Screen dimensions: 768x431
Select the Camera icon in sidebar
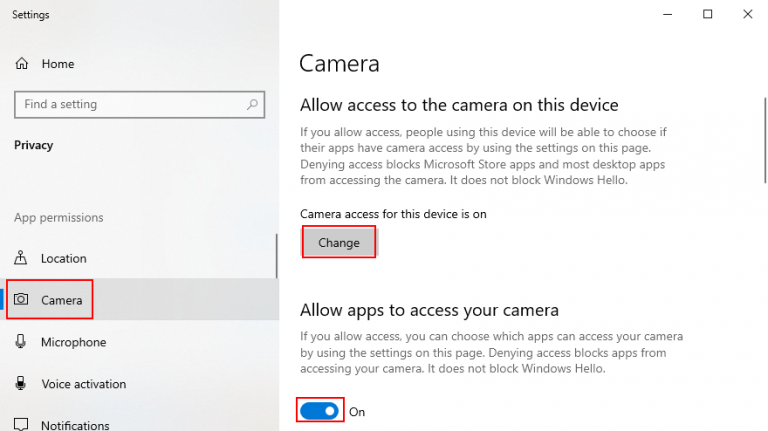coord(22,300)
